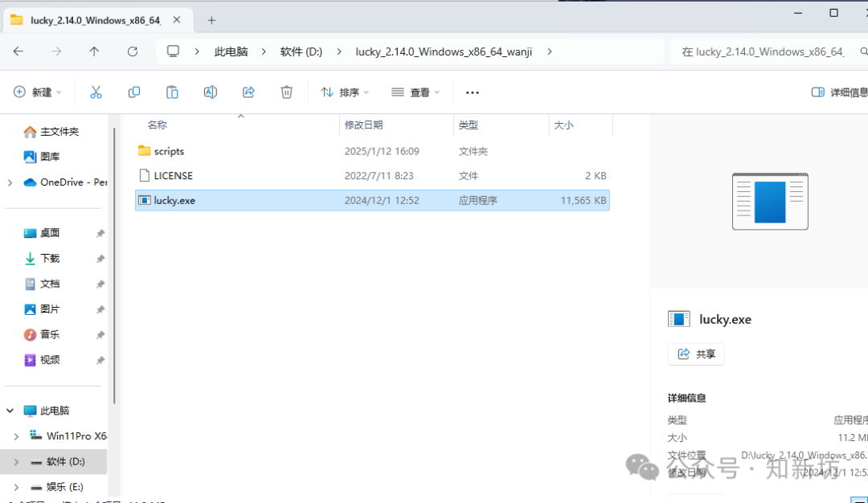The image size is (868, 503).
Task: Click the Rename icon in toolbar
Action: pyautogui.click(x=211, y=92)
